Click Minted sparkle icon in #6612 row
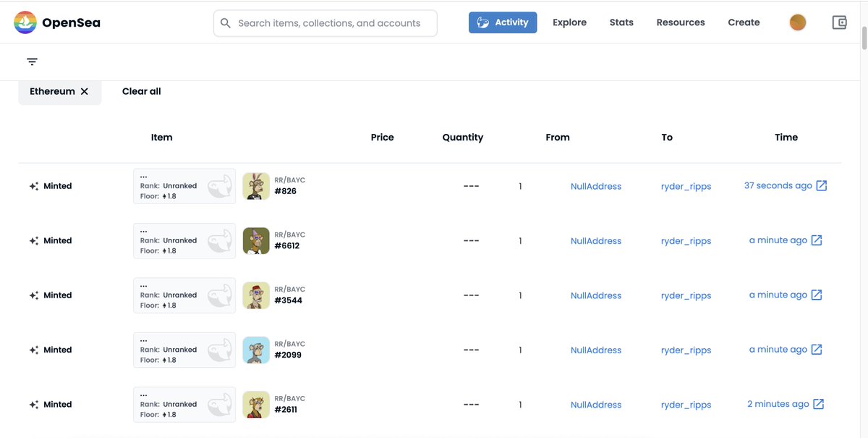 coord(33,240)
